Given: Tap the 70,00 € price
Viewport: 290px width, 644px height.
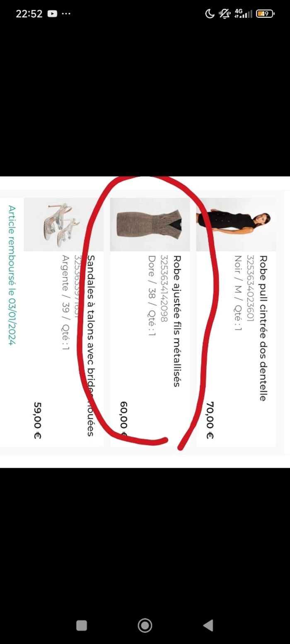Looking at the screenshot, I should [x=210, y=420].
